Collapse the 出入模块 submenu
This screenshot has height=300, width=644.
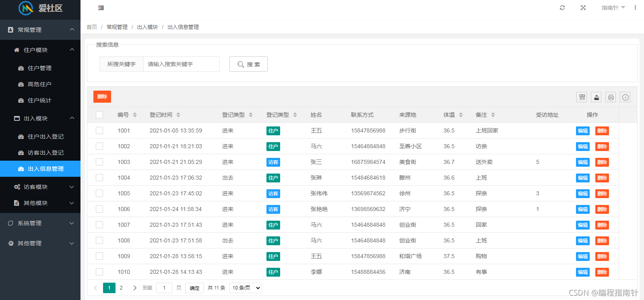(x=40, y=118)
